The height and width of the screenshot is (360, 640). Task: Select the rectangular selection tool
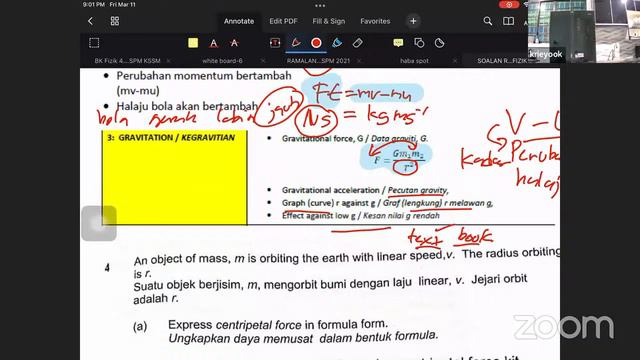(94, 43)
